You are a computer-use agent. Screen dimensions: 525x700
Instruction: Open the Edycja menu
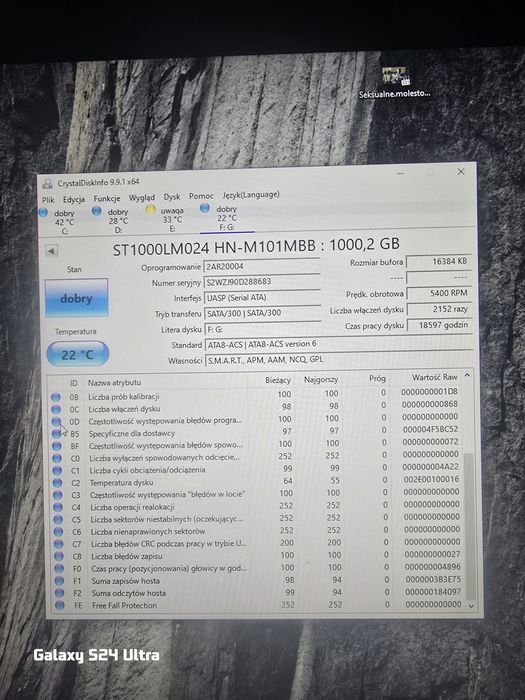point(74,199)
